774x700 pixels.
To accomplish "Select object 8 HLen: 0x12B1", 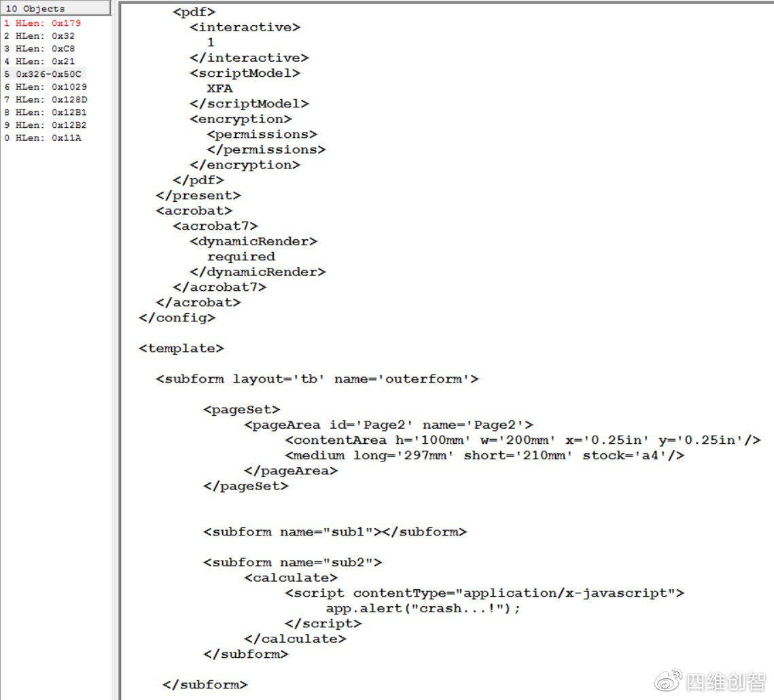I will tap(45, 113).
